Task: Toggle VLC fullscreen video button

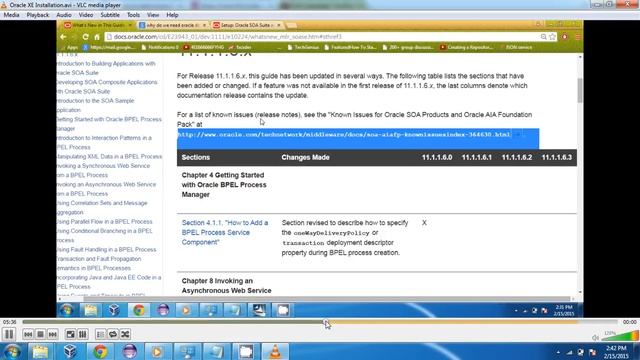Action: (x=71, y=334)
